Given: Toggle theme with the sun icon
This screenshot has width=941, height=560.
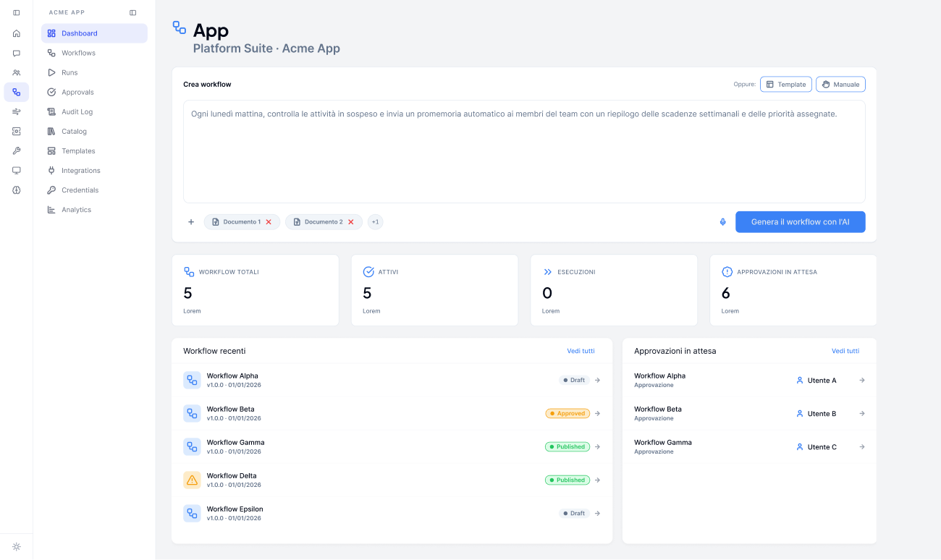Looking at the screenshot, I should click(x=16, y=546).
